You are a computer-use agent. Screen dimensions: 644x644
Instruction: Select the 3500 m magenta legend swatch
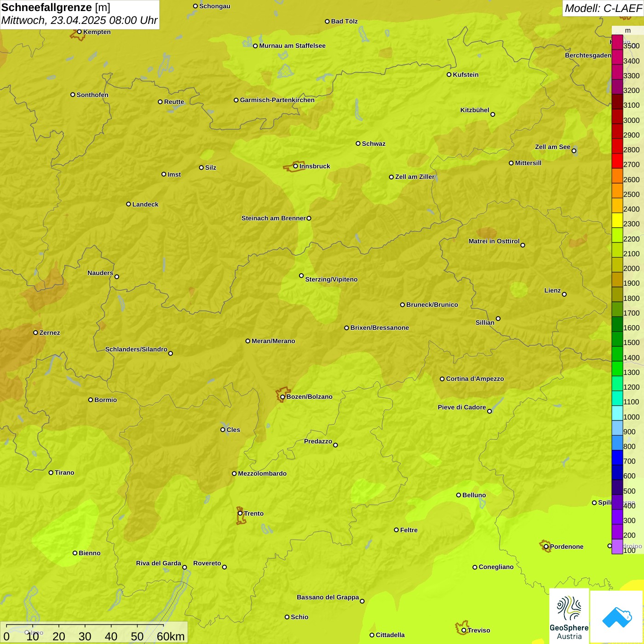[617, 42]
